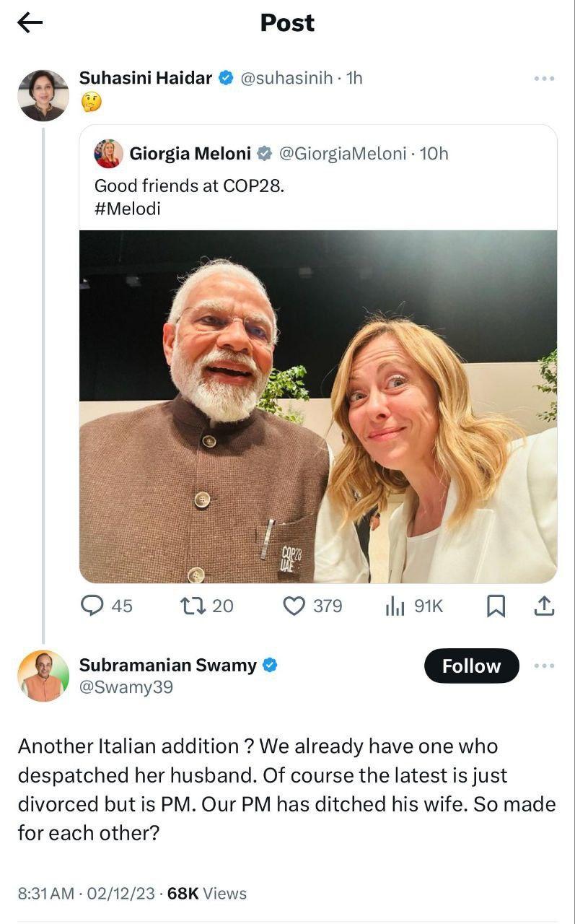The height and width of the screenshot is (924, 575).
Task: Open the quoted COP28 selfie photo
Action: point(318,406)
